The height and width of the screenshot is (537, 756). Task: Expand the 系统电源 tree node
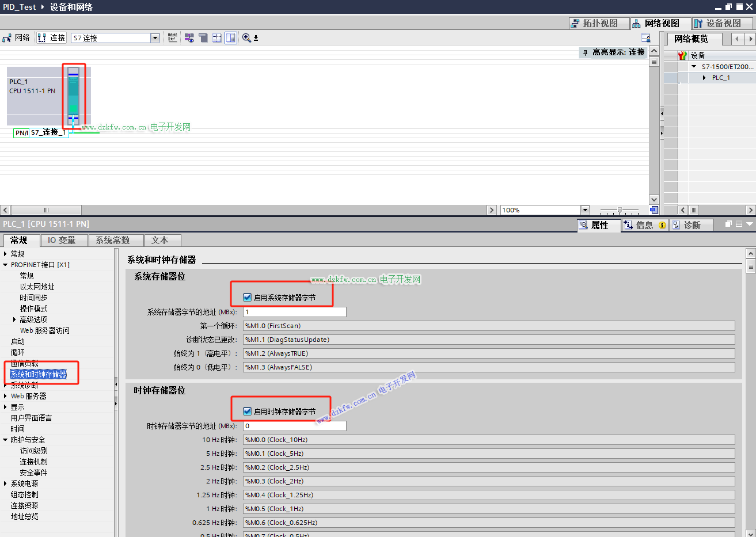coord(5,483)
